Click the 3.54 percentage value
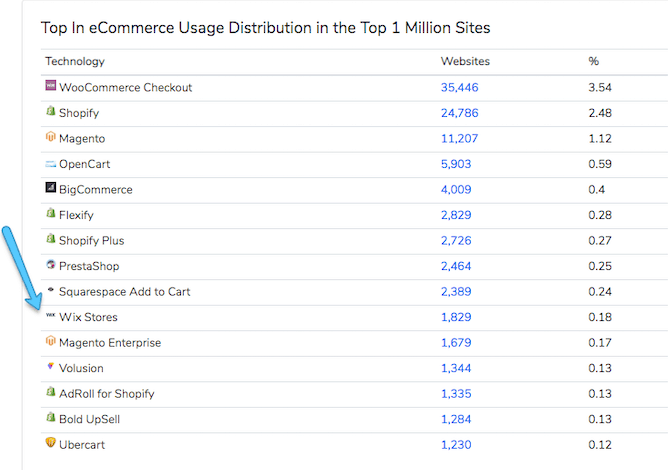This screenshot has width=668, height=470. point(600,87)
